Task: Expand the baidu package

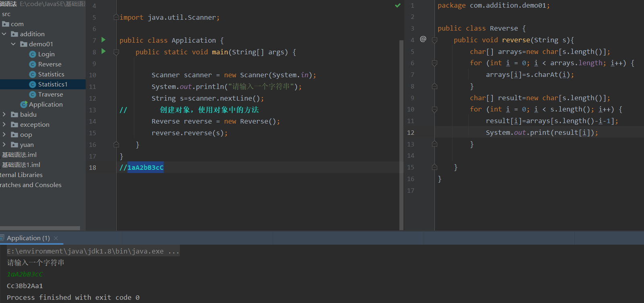Action: (4, 115)
